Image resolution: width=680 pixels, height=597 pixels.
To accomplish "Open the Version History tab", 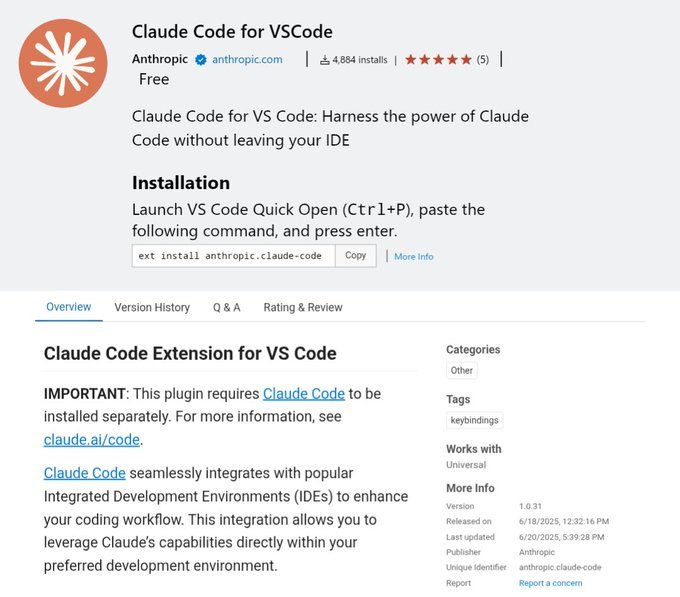I will coord(152,307).
